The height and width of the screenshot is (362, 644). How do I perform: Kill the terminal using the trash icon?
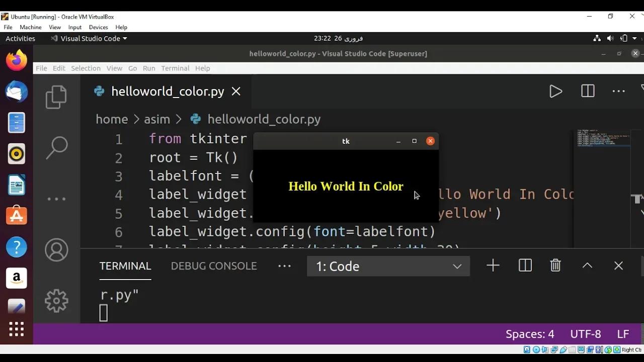coord(555,265)
